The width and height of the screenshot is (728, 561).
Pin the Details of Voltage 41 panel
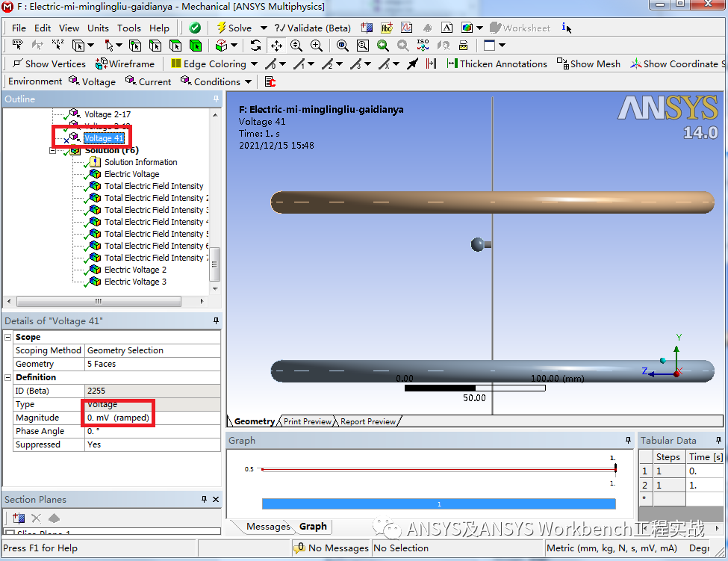[216, 320]
